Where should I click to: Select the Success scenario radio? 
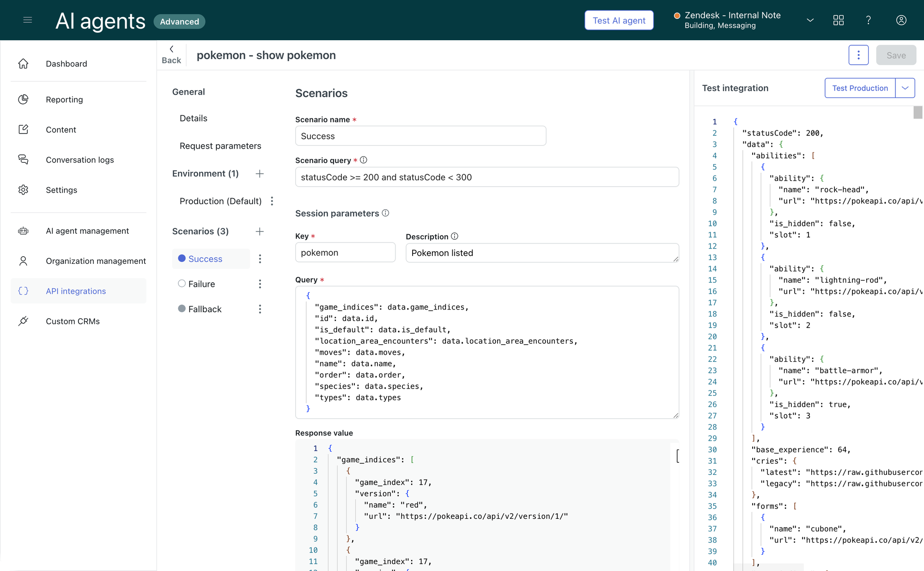click(182, 259)
